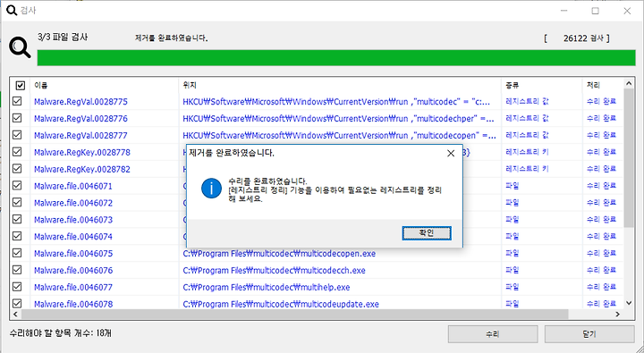The height and width of the screenshot is (353, 644).
Task: Click the 위치 column header
Action: 340,86
